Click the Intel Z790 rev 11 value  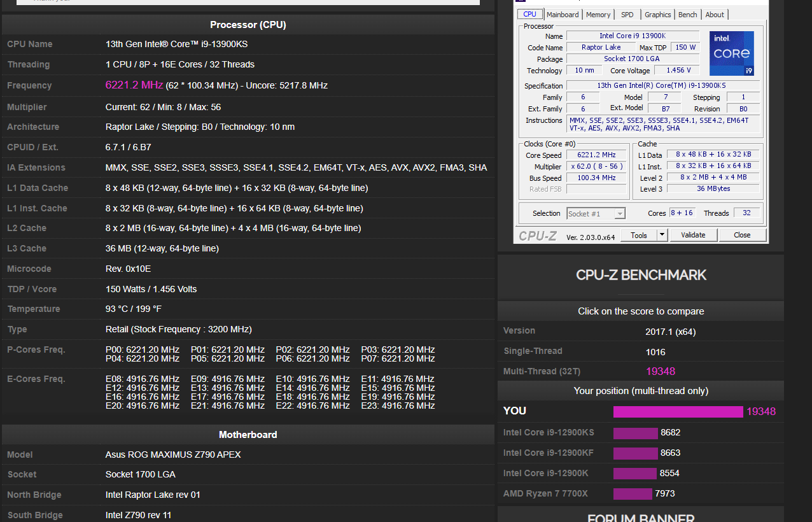139,515
